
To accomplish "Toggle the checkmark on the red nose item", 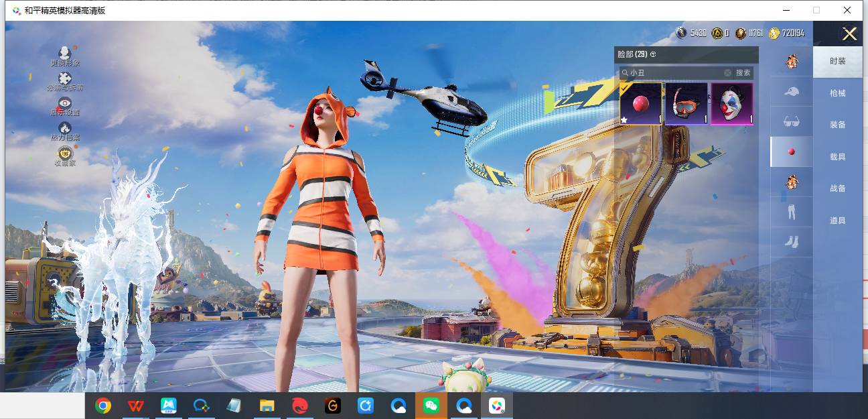I will click(x=626, y=88).
